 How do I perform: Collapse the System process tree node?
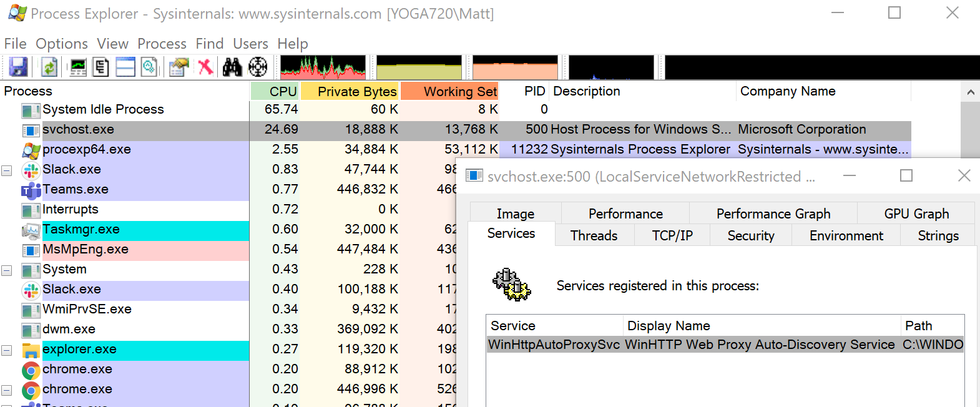pyautogui.click(x=7, y=270)
